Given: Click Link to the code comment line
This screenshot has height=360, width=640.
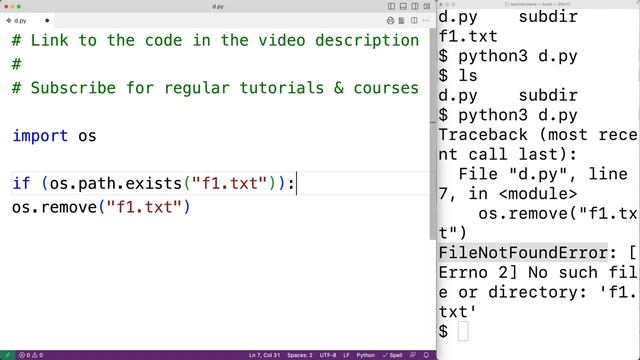Looking at the screenshot, I should (216, 40).
